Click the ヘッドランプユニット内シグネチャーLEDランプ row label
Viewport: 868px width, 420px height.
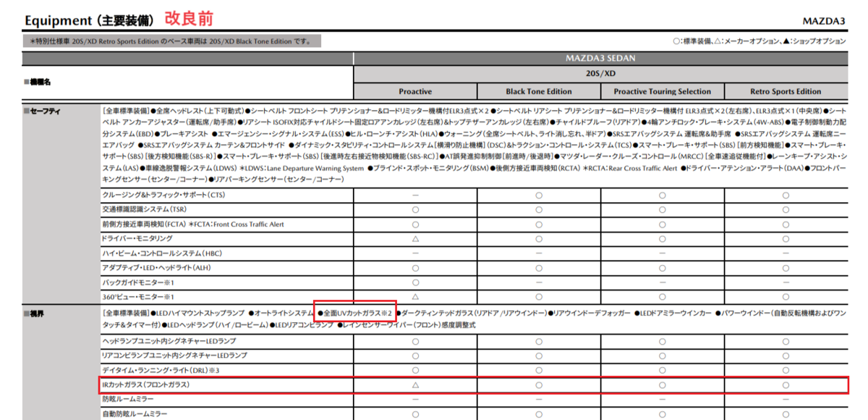169,341
